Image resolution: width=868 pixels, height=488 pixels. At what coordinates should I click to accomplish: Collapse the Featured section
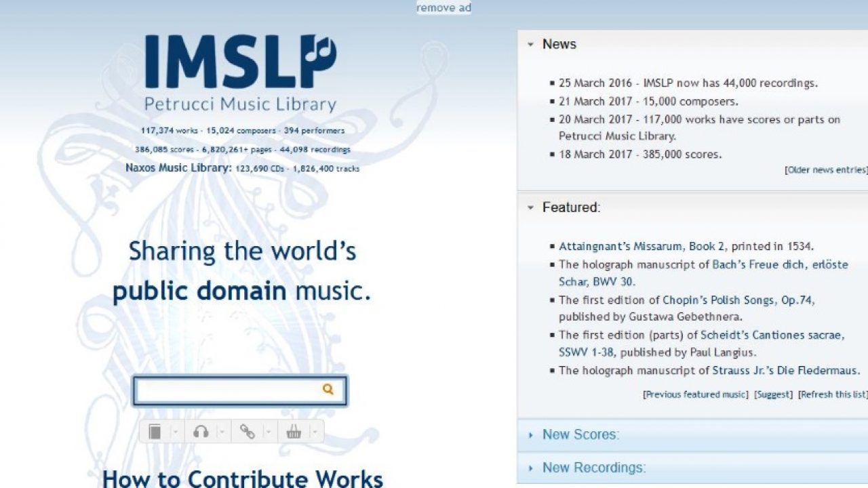(x=531, y=208)
